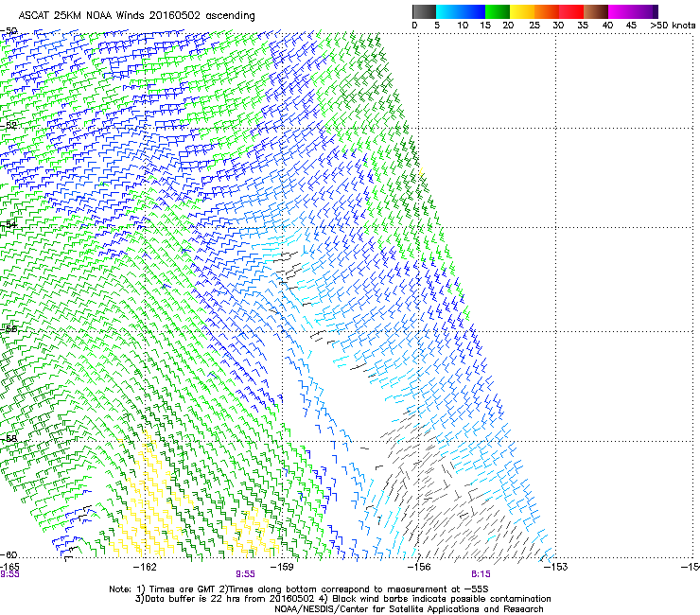Click the -153 longitude label
700x615 pixels.
(x=556, y=567)
